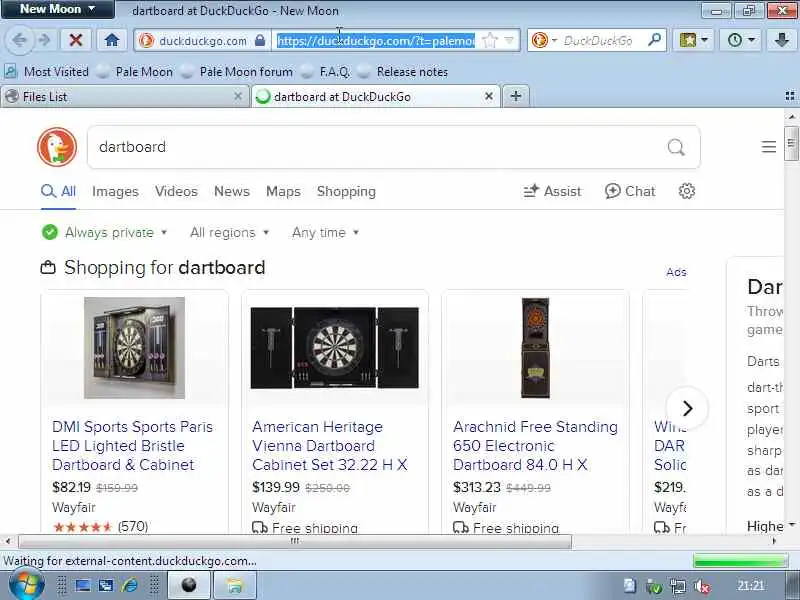Open DMI Sports dartboard cabinet thumbnail
This screenshot has width=800, height=600.
coord(134,348)
